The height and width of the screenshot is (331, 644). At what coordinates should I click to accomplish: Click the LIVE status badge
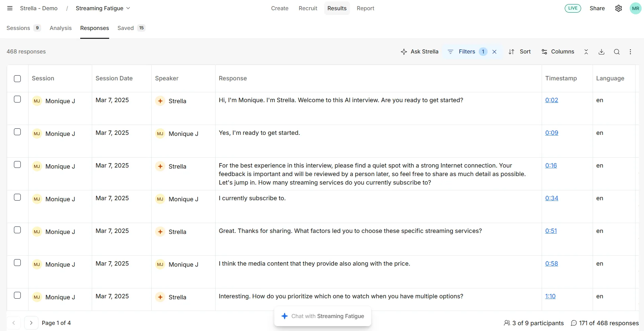pyautogui.click(x=573, y=8)
